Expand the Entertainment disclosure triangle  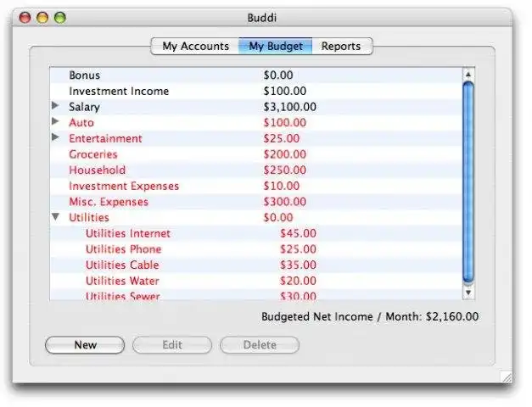[55, 137]
